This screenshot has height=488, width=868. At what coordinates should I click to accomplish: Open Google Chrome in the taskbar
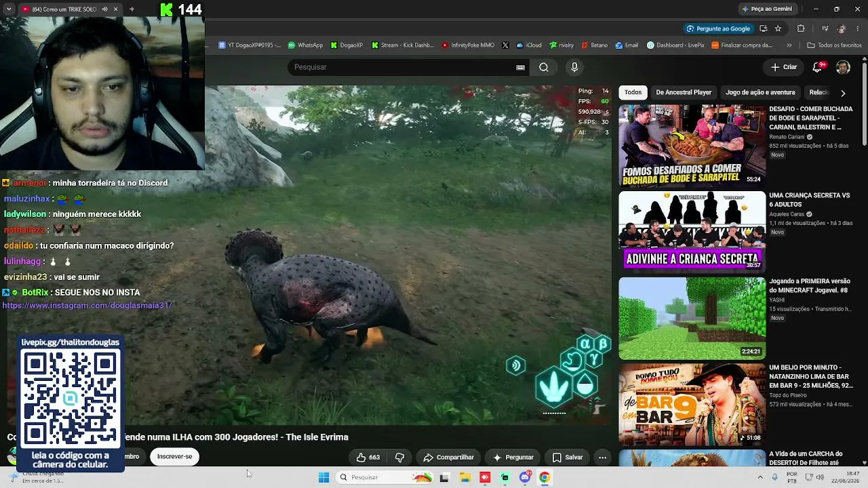pyautogui.click(x=544, y=477)
